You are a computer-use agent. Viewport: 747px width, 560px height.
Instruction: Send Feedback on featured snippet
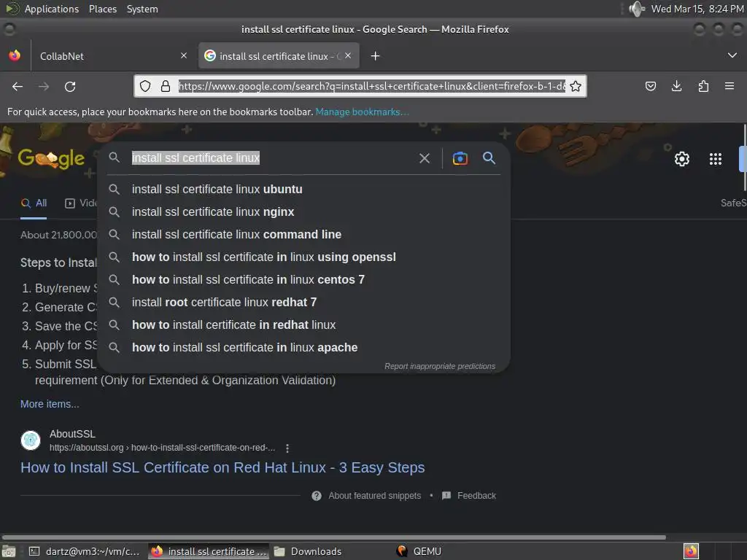[x=469, y=496]
